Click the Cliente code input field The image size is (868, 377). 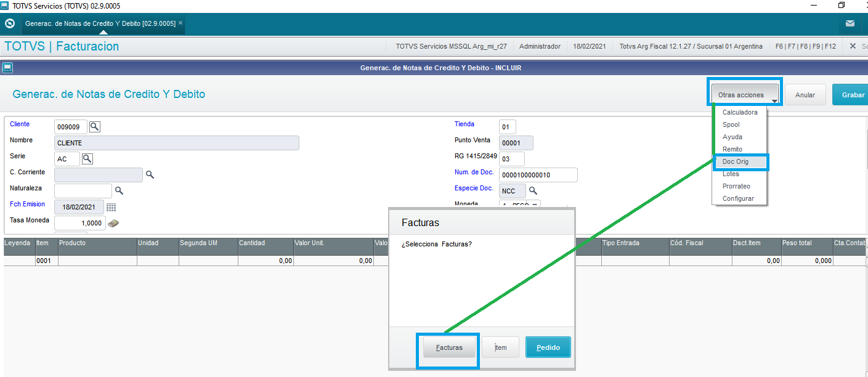click(x=71, y=127)
